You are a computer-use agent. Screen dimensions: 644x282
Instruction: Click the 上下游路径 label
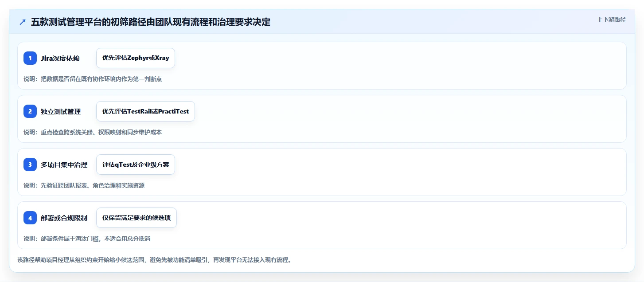tap(611, 20)
